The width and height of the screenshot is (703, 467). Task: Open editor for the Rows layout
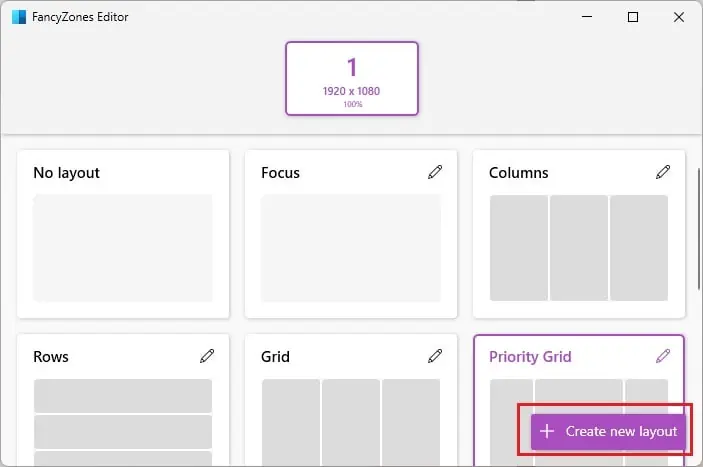[x=207, y=356]
